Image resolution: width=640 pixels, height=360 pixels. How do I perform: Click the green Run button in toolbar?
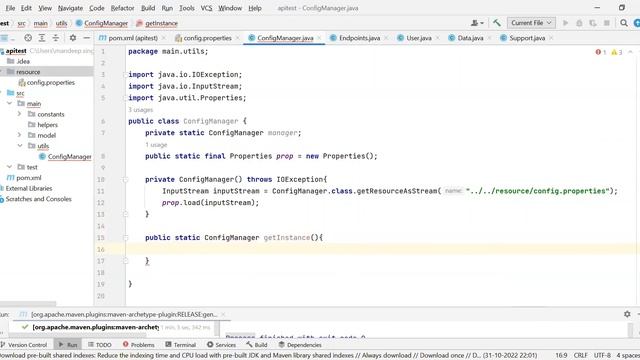point(565,23)
